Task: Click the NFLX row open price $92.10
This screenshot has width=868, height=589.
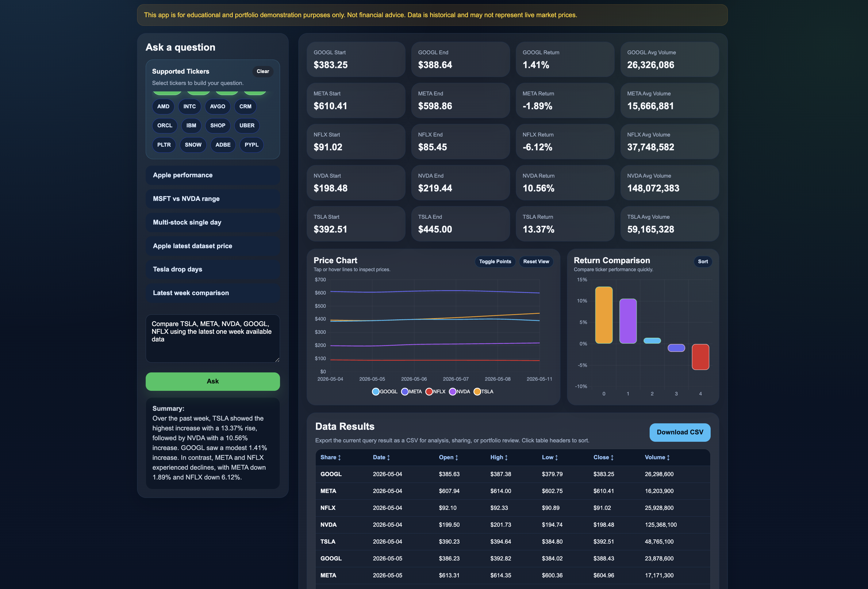Action: tap(447, 508)
